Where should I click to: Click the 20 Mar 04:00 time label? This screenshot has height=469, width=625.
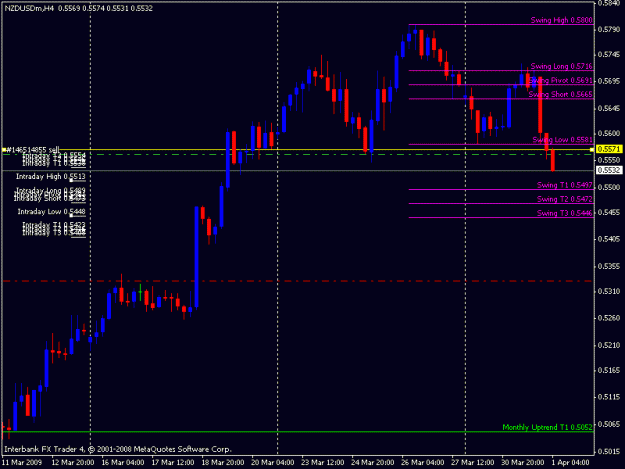[x=273, y=462]
